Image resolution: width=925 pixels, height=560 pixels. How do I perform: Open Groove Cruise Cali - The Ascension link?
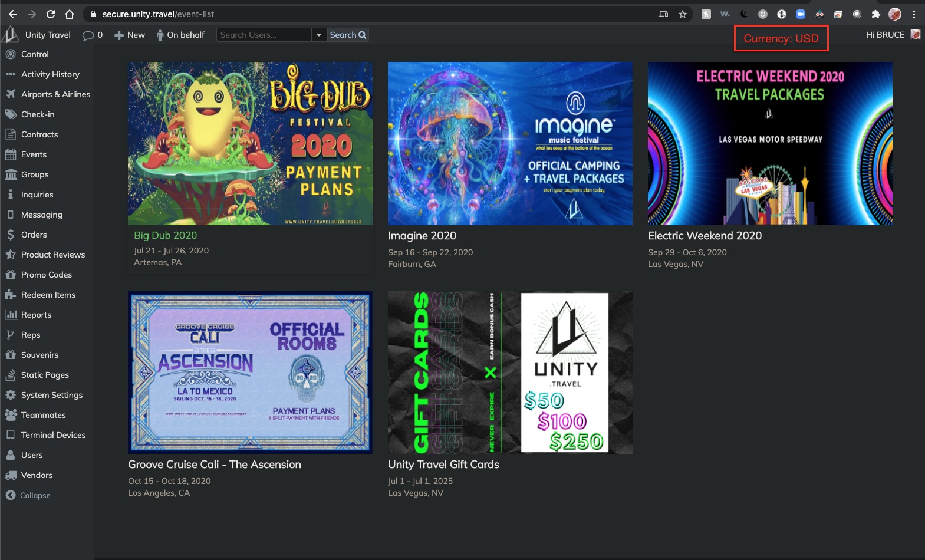click(215, 465)
